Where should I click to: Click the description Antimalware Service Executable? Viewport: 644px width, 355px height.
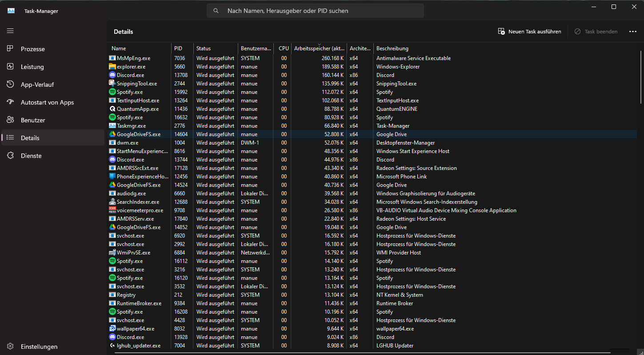point(413,58)
